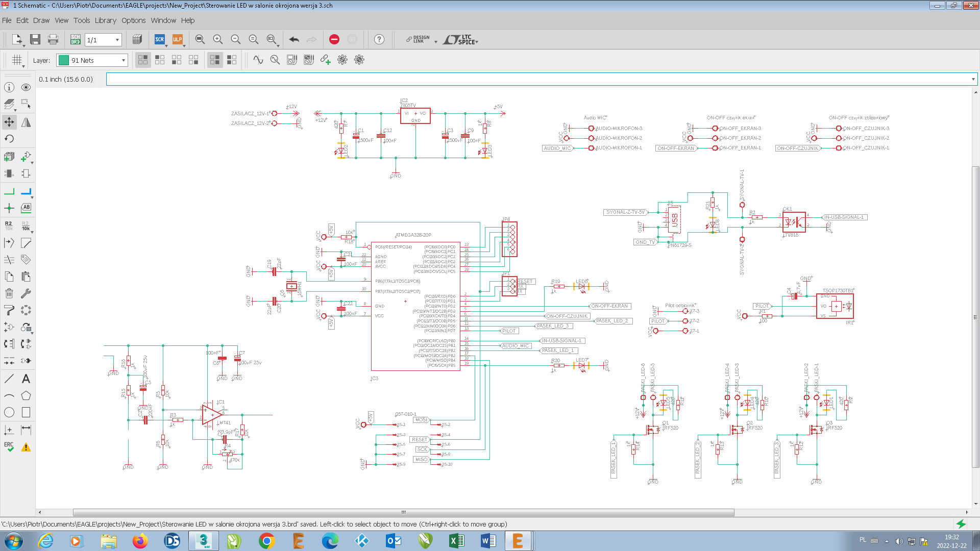Expand the Layer 91 Nets dropdown
Viewport: 980px width, 551px height.
123,60
